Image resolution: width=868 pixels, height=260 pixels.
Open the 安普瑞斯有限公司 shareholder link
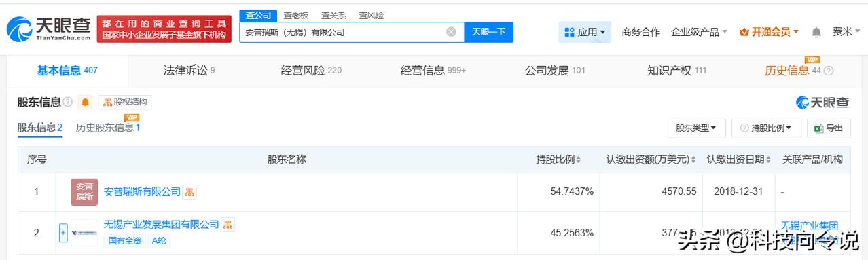click(x=142, y=192)
